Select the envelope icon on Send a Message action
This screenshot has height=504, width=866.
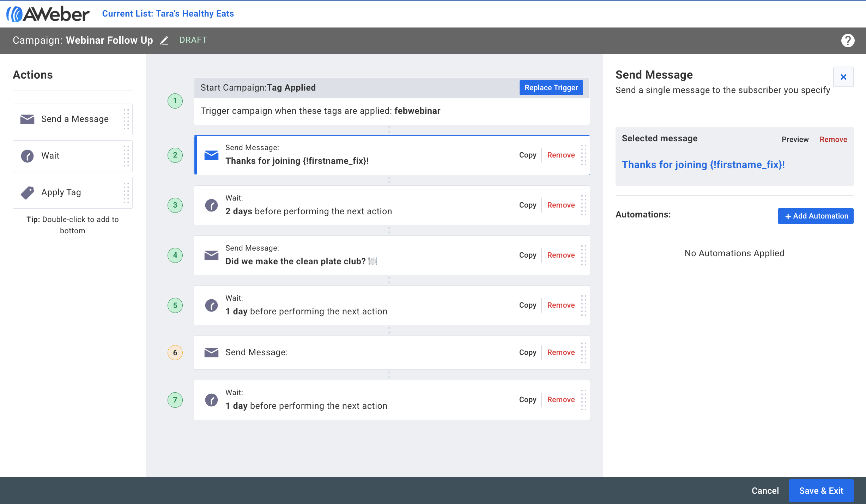coord(28,119)
